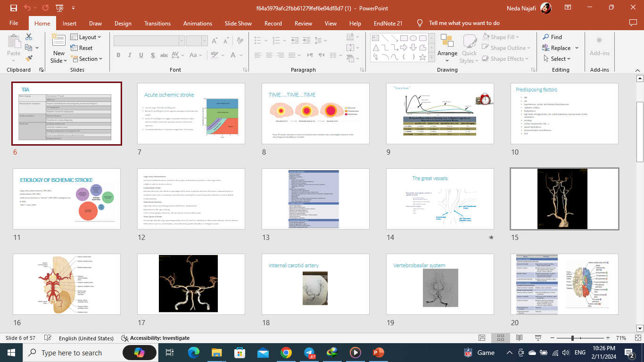This screenshot has height=362, width=644.
Task: Click Accessibility: Investigate in status bar
Action: (x=156, y=338)
